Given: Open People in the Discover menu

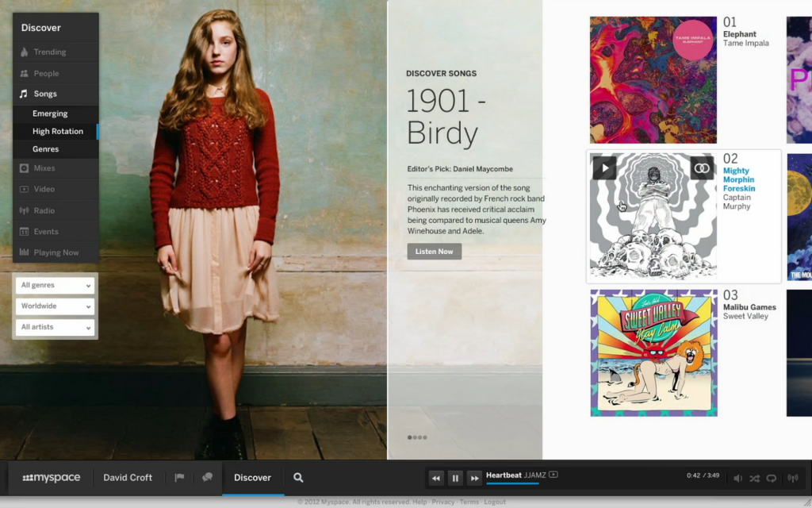Looking at the screenshot, I should click(56, 74).
